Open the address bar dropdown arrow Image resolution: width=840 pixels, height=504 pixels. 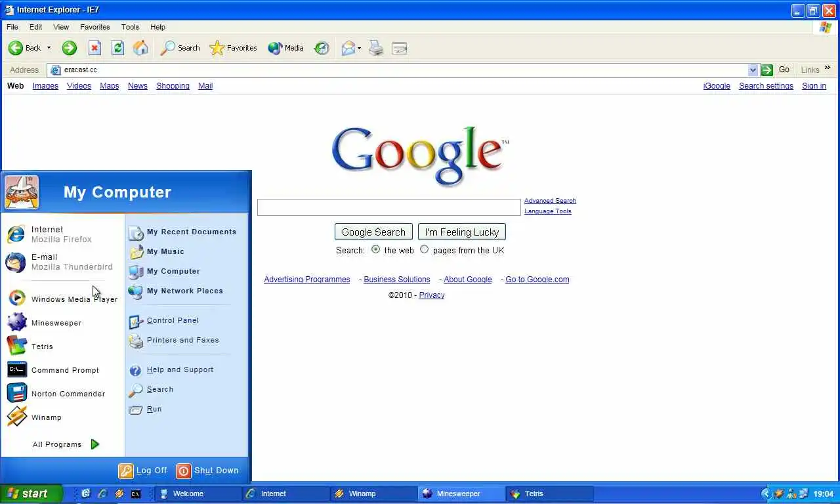tap(753, 70)
